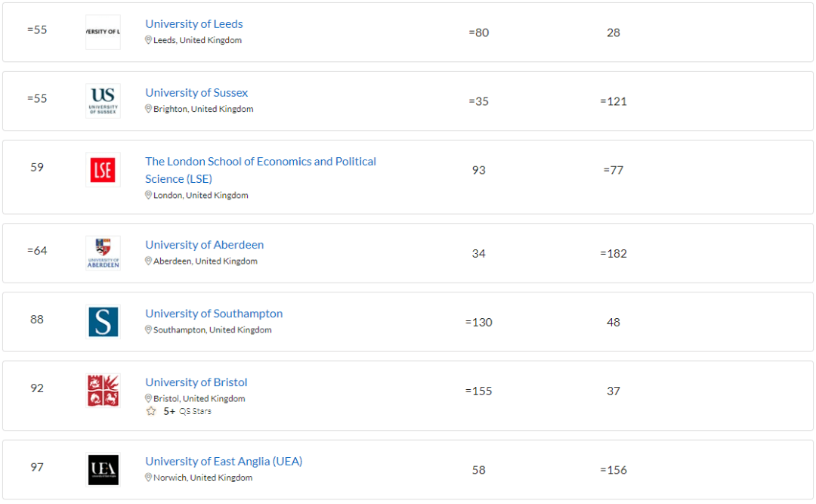Screen dimensions: 816x504
Task: Open the University of Sussex link
Action: click(x=196, y=93)
